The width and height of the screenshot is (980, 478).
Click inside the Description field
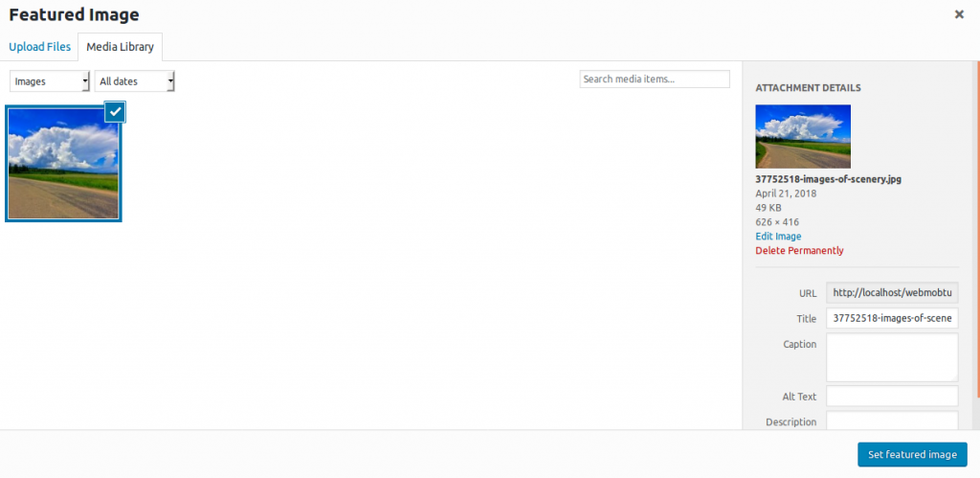[892, 421]
